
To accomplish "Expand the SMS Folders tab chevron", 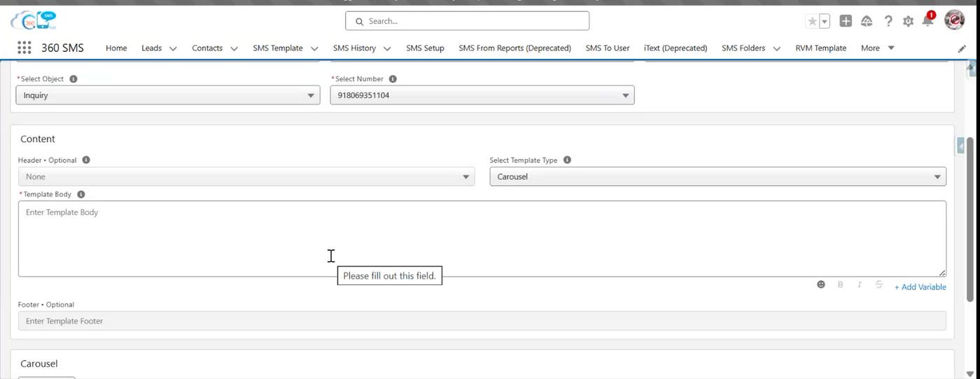I will (x=776, y=48).
